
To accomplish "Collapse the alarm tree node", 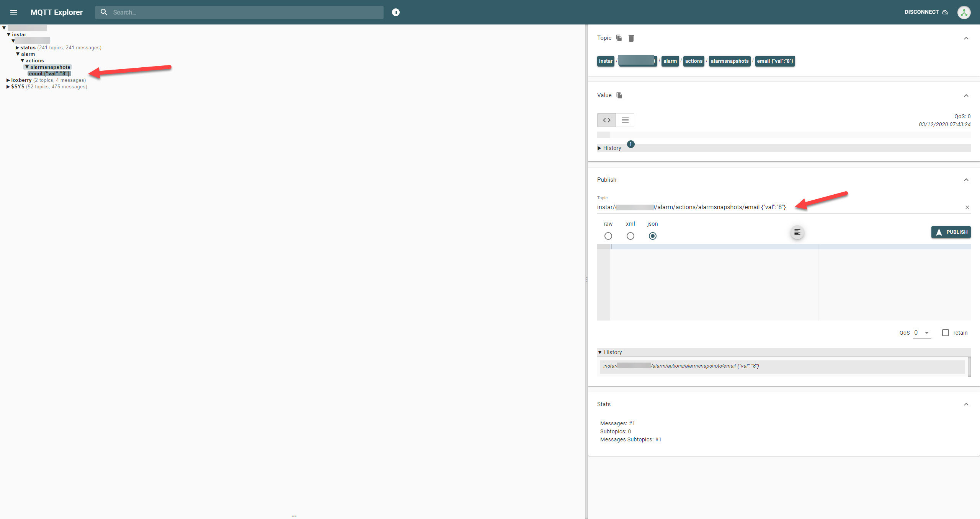I will (18, 54).
